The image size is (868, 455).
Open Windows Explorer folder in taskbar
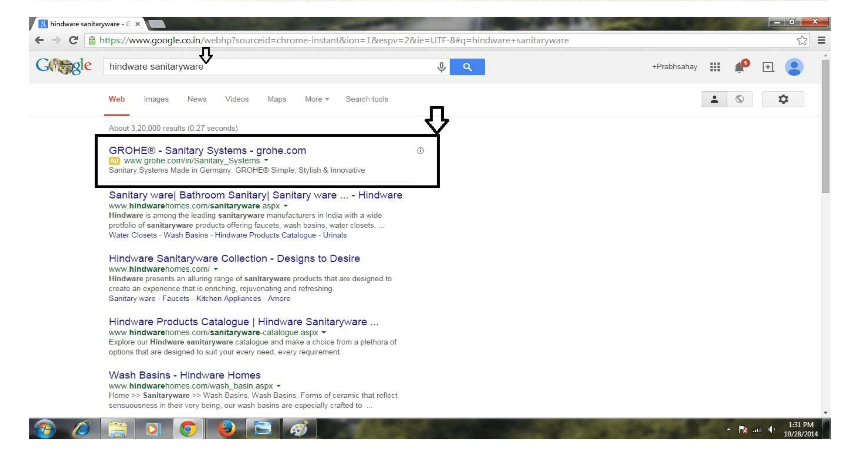coord(117,429)
